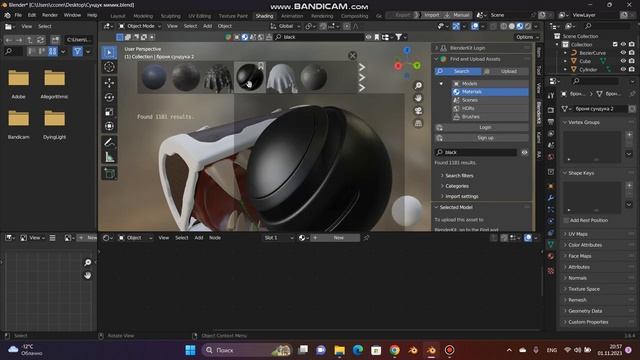Click the BlenderKit panel search field 'black'

click(x=476, y=152)
